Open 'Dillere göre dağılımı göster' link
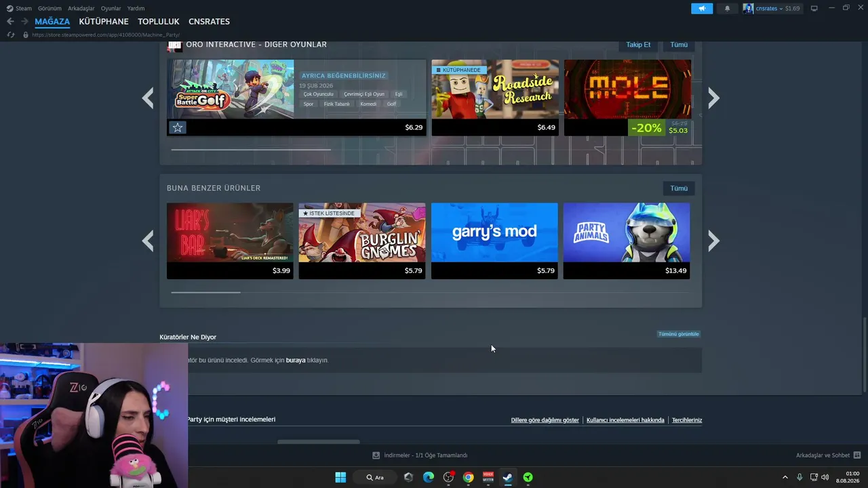Viewport: 868px width, 488px height. (545, 420)
